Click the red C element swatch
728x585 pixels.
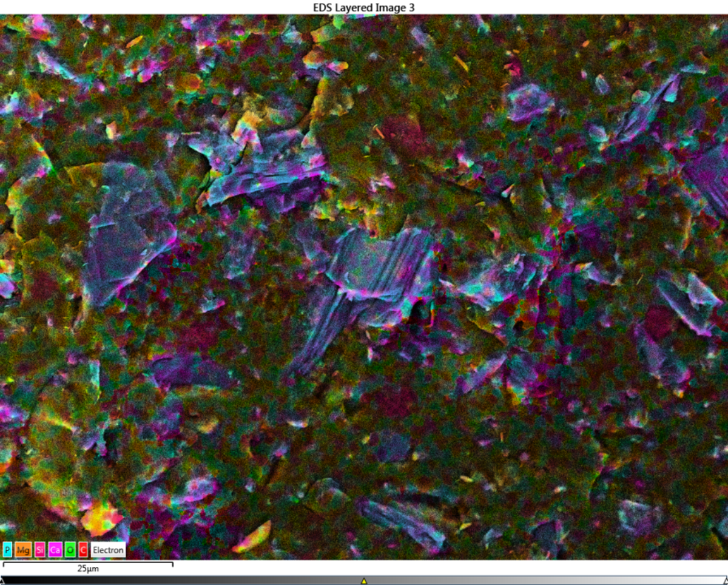[83, 550]
